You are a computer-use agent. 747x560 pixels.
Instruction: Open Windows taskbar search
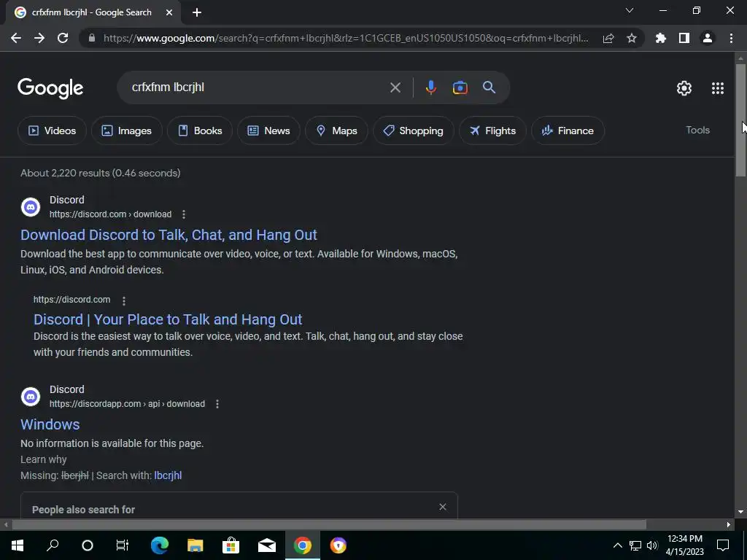pyautogui.click(x=53, y=545)
